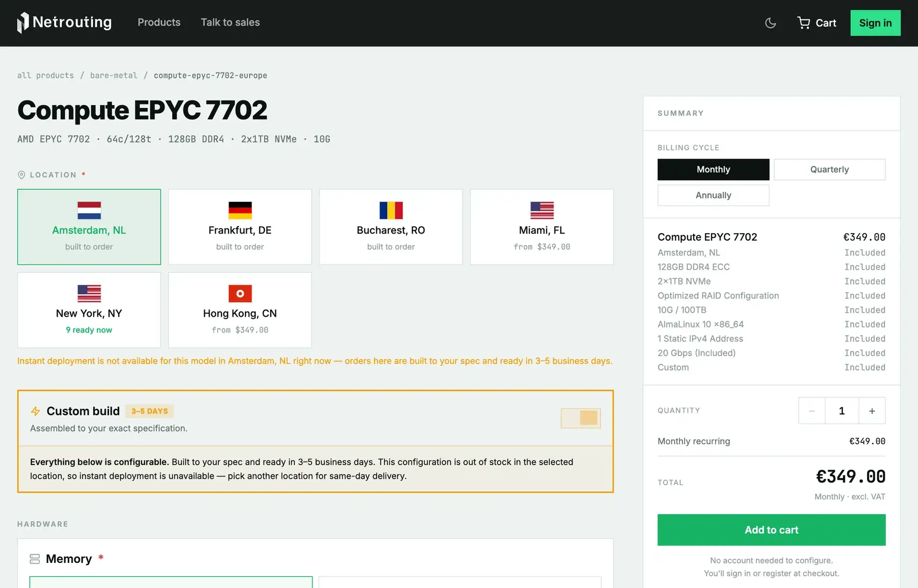The width and height of the screenshot is (918, 588).
Task: Choose Bucharest, RO location
Action: click(391, 227)
